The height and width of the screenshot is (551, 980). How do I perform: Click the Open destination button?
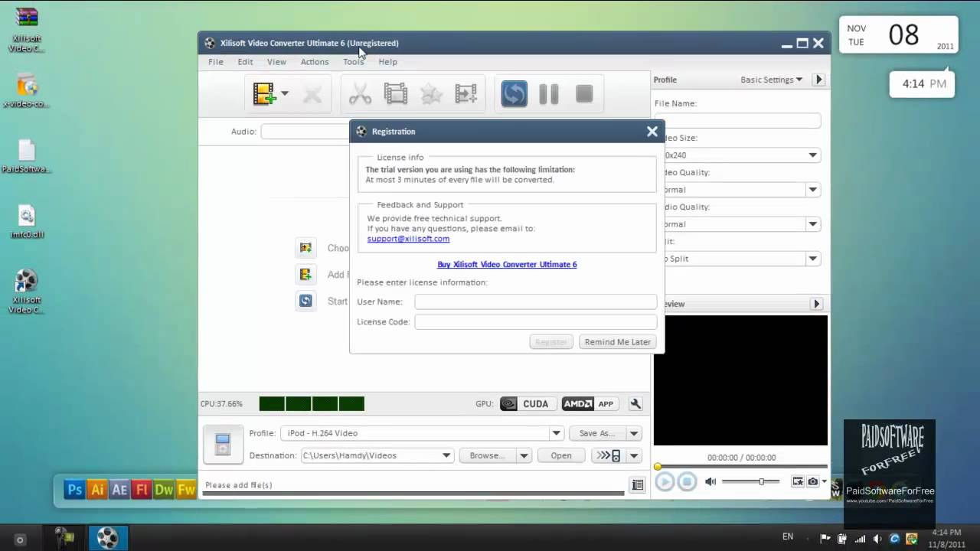coord(561,455)
